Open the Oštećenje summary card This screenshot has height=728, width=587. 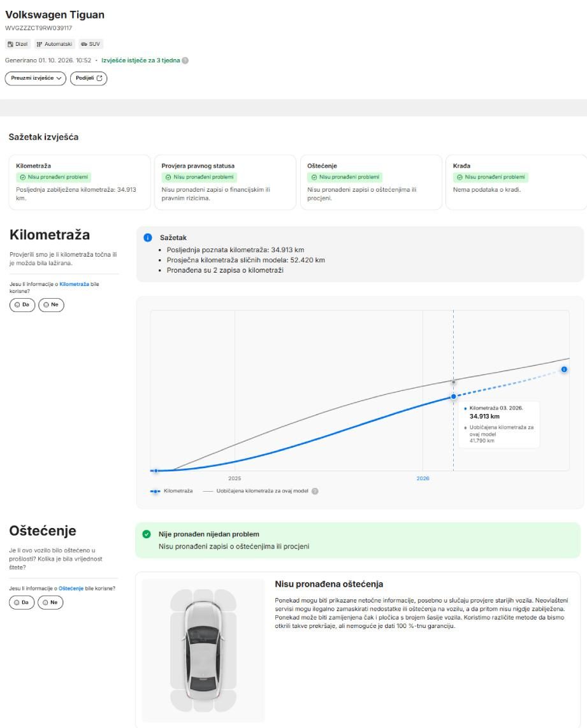click(371, 182)
